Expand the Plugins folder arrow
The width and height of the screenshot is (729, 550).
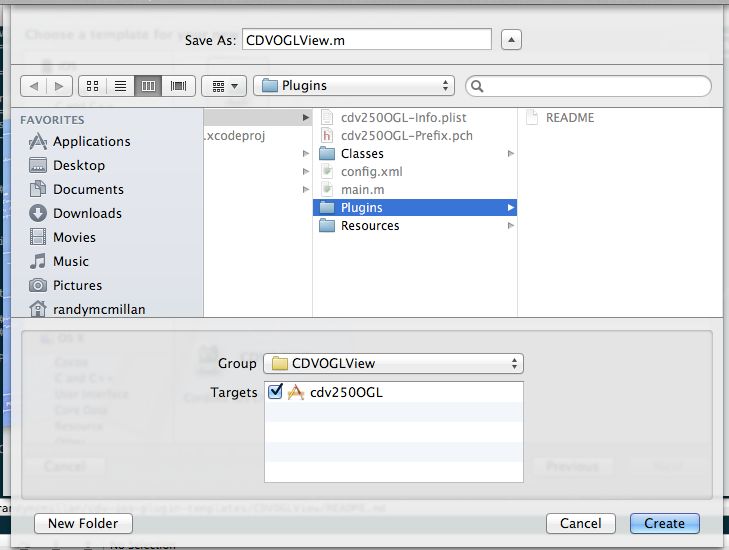(510, 207)
